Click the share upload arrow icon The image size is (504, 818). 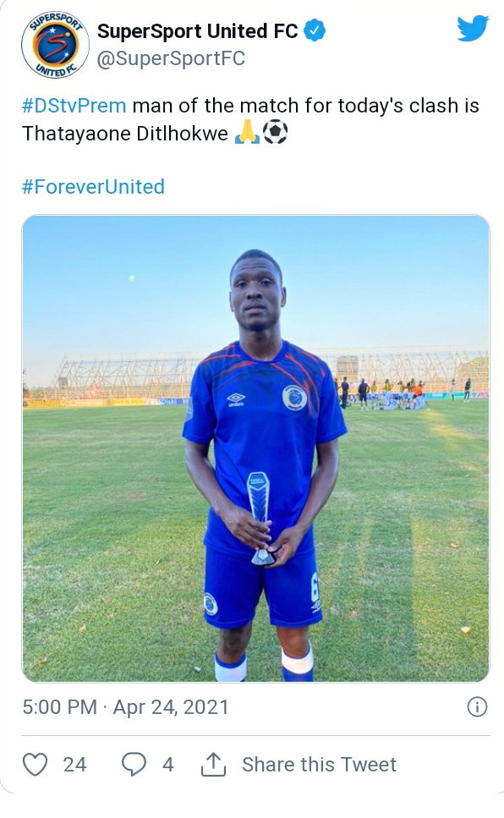213,764
